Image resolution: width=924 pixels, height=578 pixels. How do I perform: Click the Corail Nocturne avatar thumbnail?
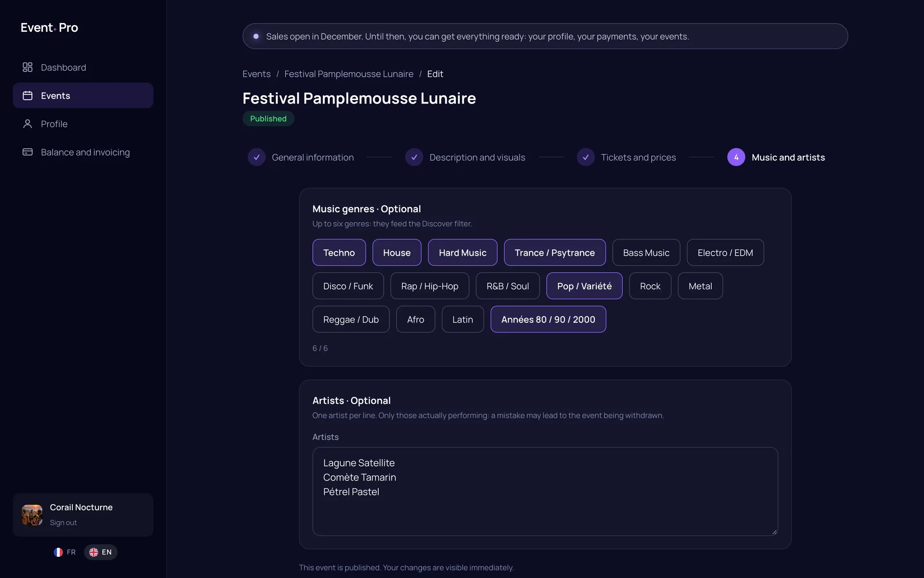tap(32, 515)
